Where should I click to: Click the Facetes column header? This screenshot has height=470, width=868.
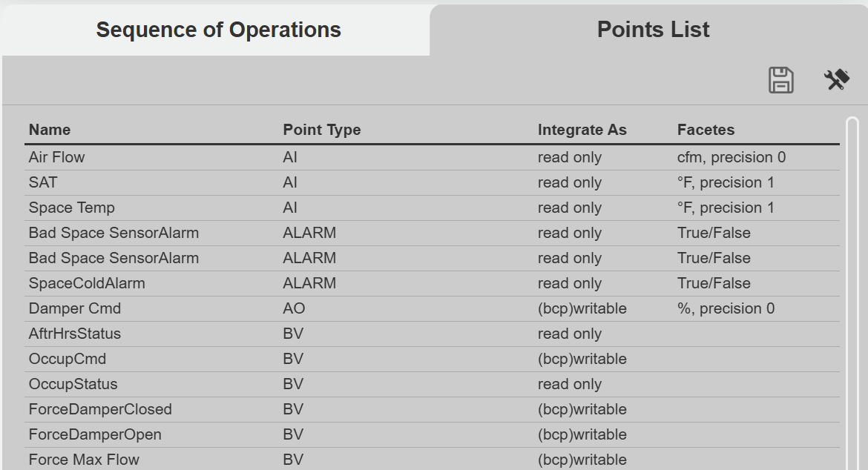point(706,129)
